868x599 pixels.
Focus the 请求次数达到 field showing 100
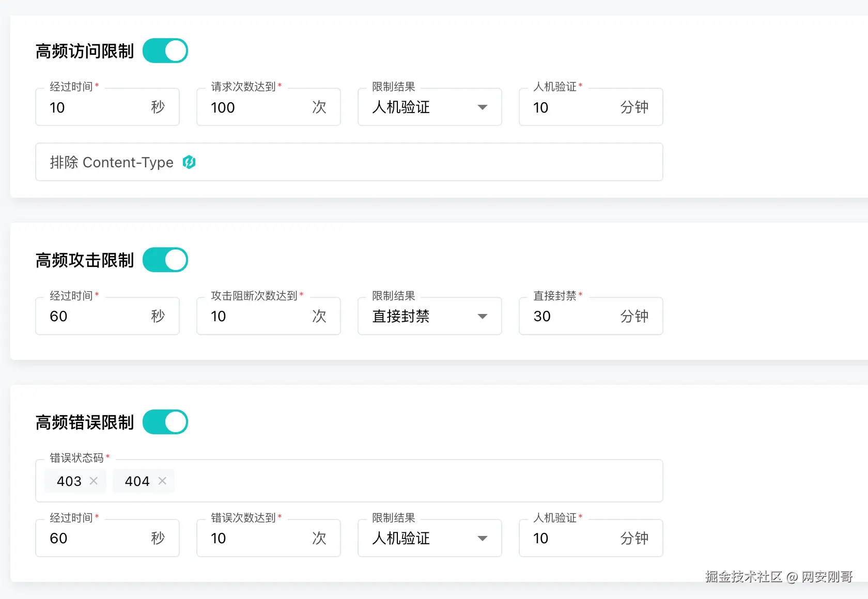[258, 107]
